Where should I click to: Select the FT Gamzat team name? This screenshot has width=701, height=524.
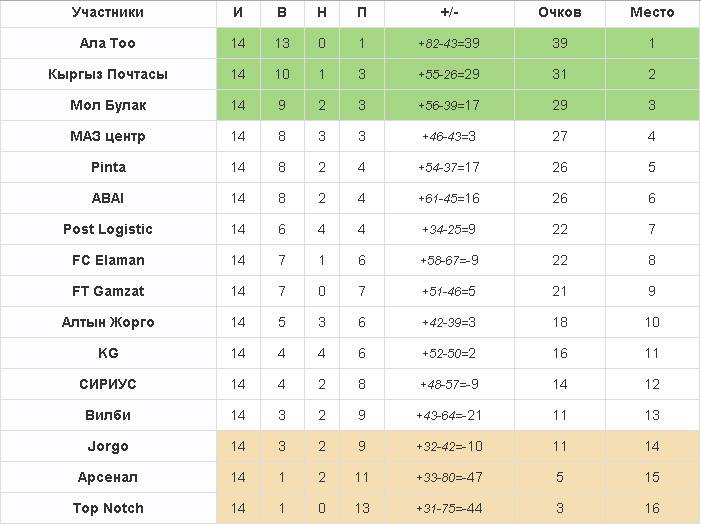(108, 291)
